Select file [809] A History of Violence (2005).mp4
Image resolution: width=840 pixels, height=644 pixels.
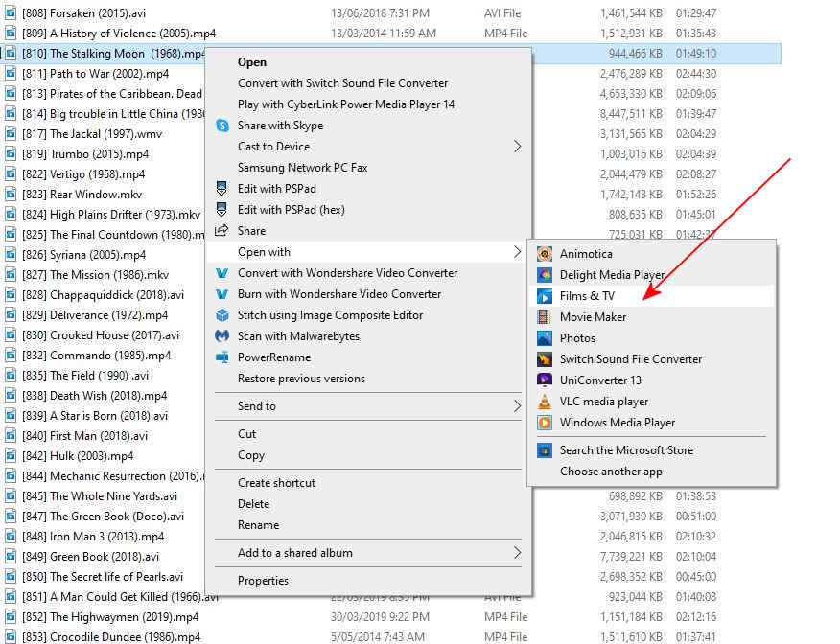[x=118, y=34]
